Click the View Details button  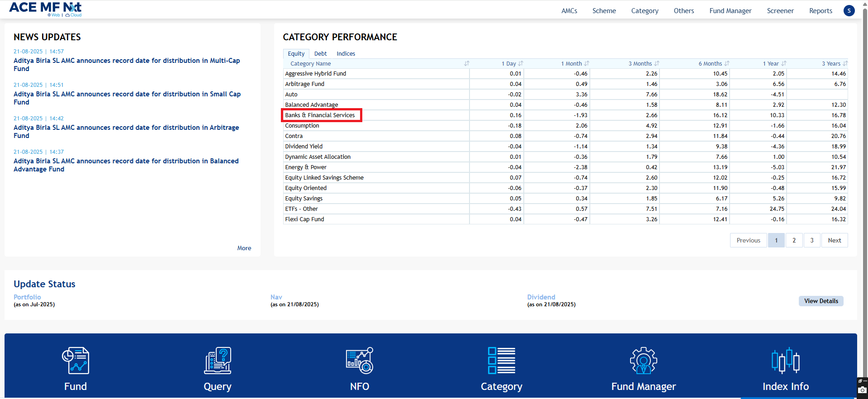pos(821,301)
